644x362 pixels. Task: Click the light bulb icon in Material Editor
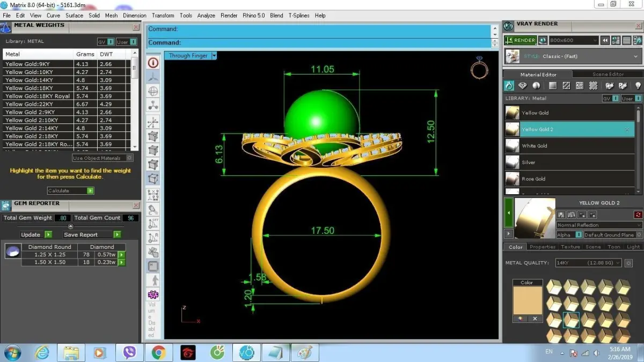(x=638, y=86)
